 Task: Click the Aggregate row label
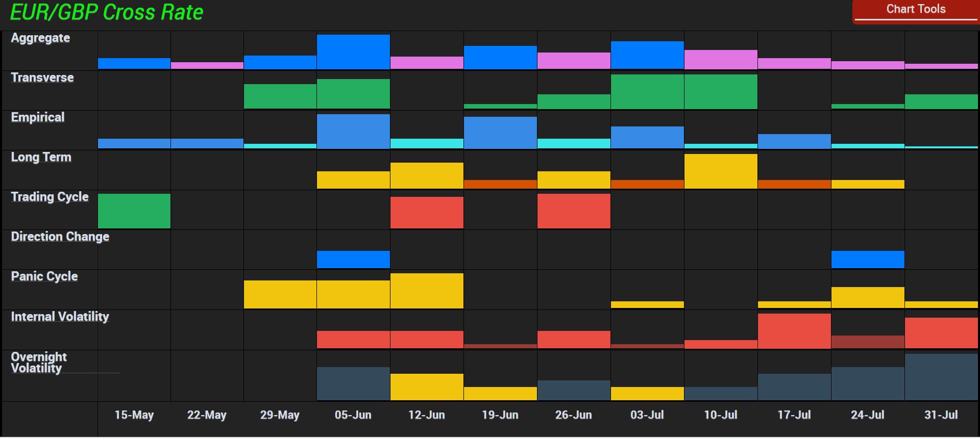[40, 38]
